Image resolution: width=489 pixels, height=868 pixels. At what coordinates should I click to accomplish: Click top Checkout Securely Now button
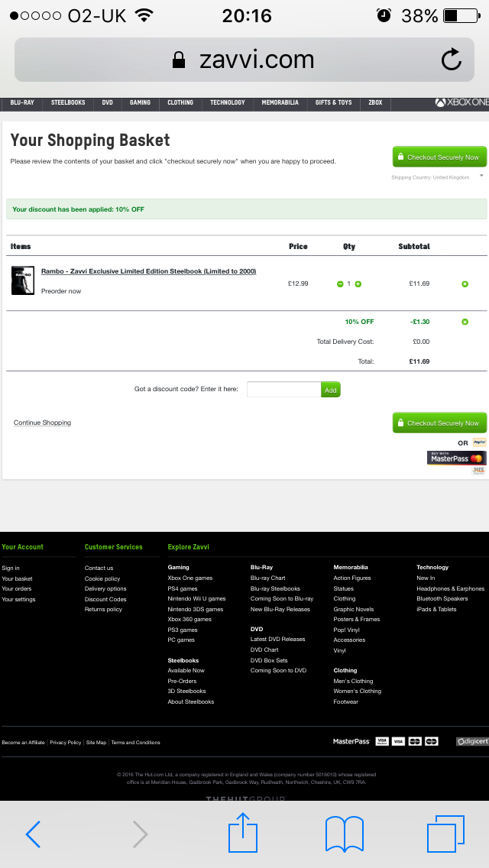(439, 157)
